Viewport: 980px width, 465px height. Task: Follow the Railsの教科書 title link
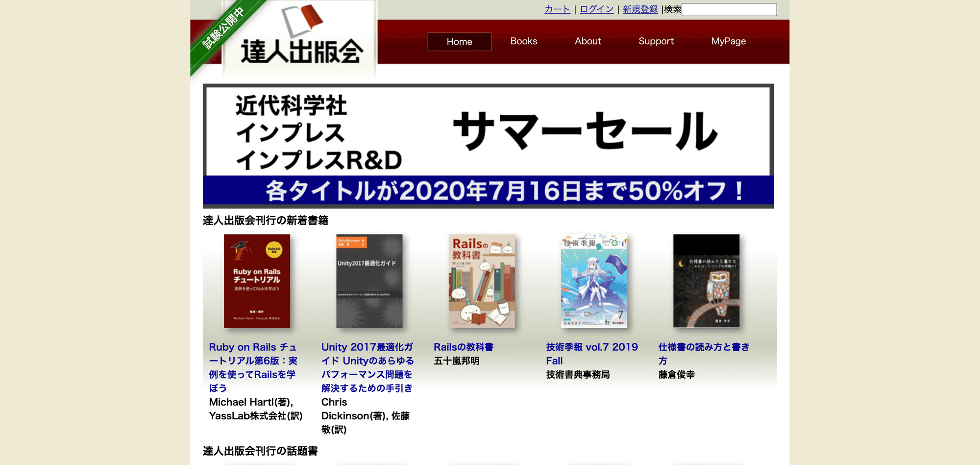coord(463,347)
